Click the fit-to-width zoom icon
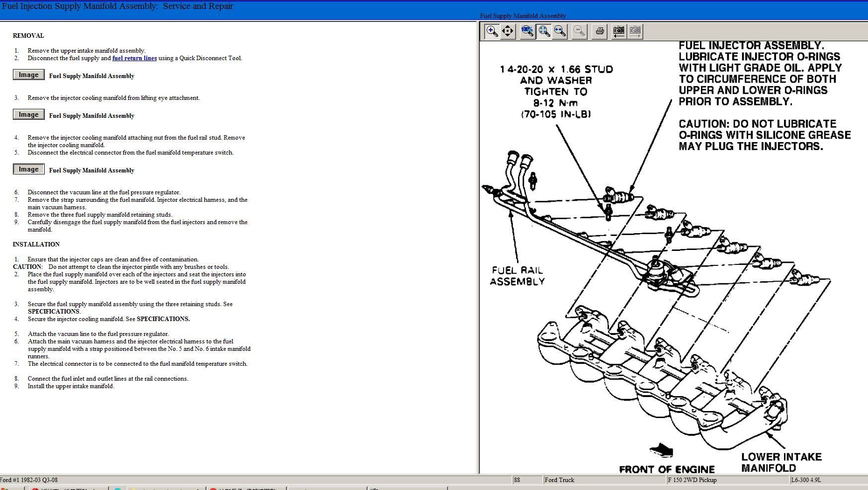 pos(560,31)
